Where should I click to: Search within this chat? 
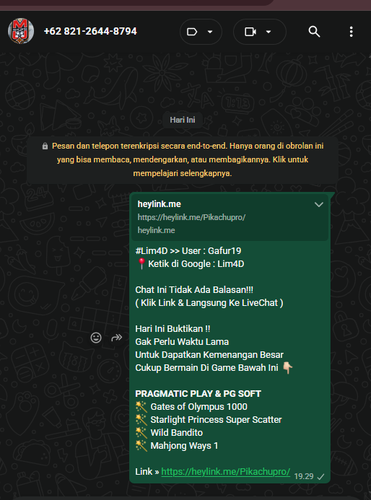[x=314, y=32]
